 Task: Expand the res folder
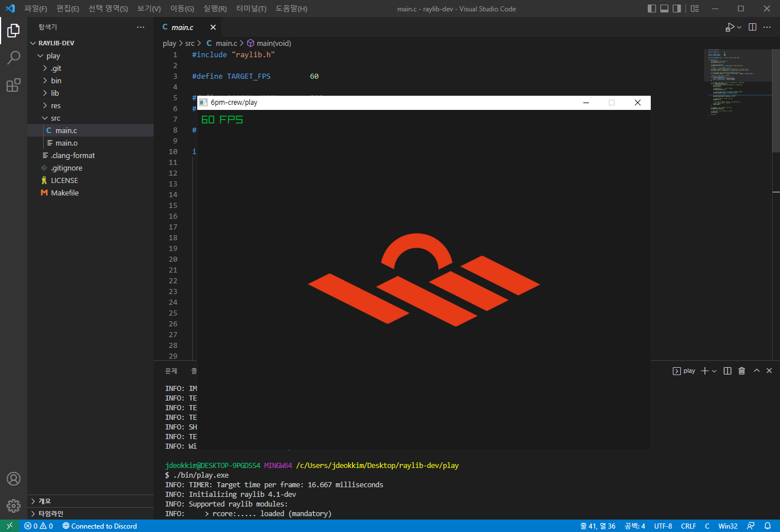coord(91,105)
